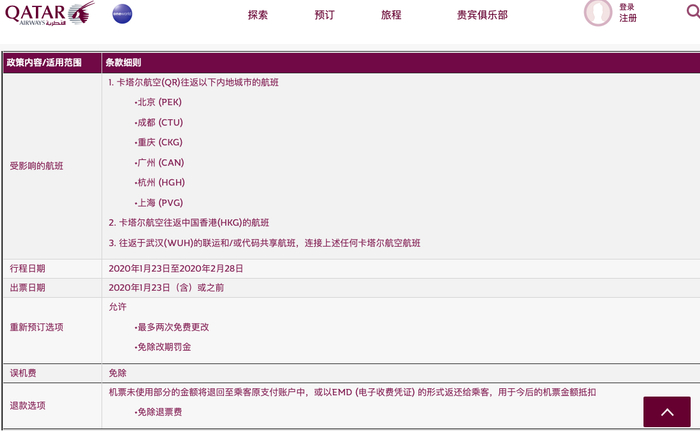This screenshot has height=431, width=700.
Task: Click the user profile avatar icon
Action: [x=598, y=13]
